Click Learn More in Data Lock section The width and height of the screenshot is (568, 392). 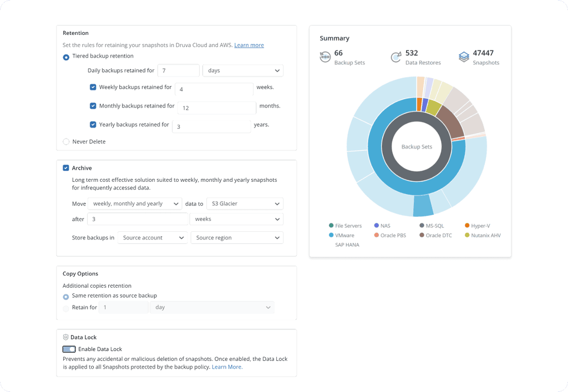[x=226, y=366]
